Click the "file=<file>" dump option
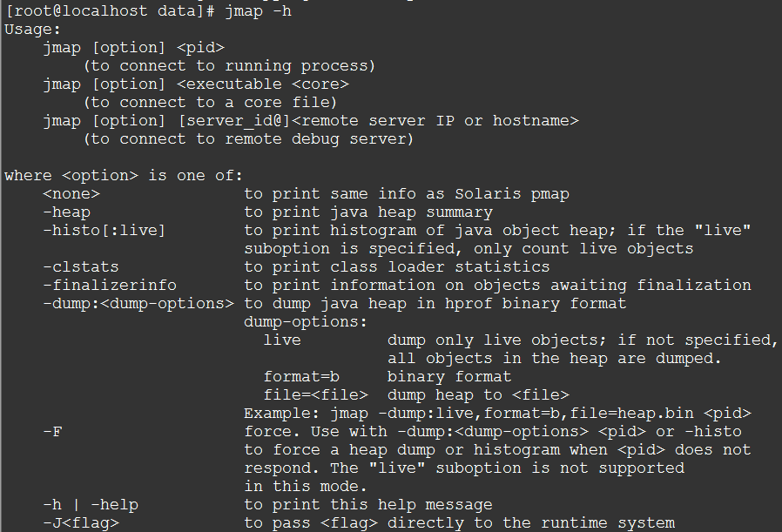 click(x=310, y=394)
